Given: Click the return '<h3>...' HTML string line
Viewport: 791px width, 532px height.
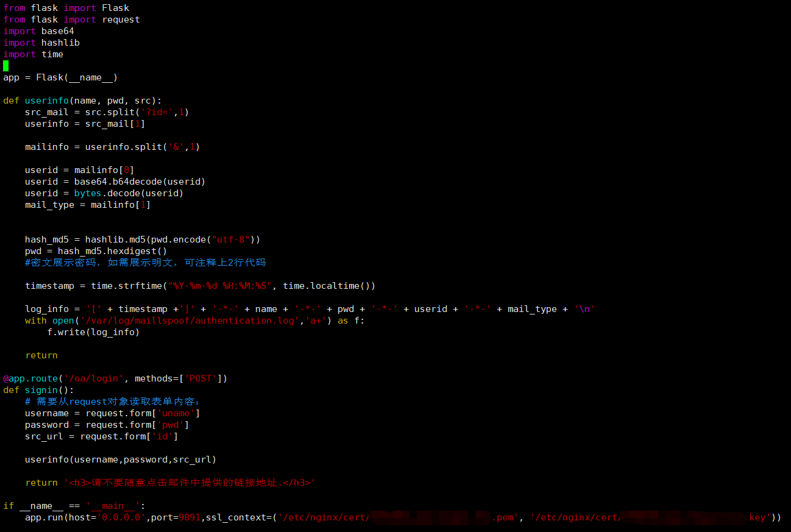Looking at the screenshot, I should (171, 483).
